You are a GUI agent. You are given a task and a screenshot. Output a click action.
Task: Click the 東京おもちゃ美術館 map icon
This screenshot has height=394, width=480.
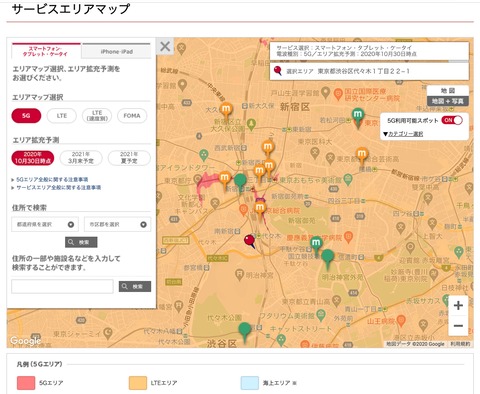(x=348, y=179)
